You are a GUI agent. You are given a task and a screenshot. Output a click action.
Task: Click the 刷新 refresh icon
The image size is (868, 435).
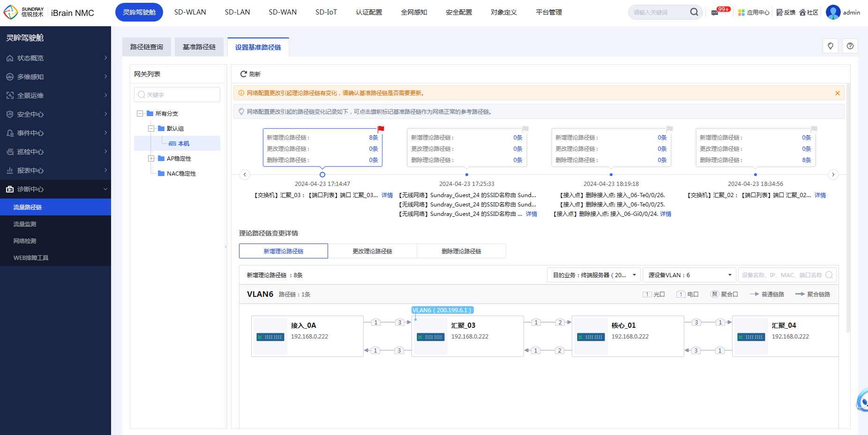[244, 74]
